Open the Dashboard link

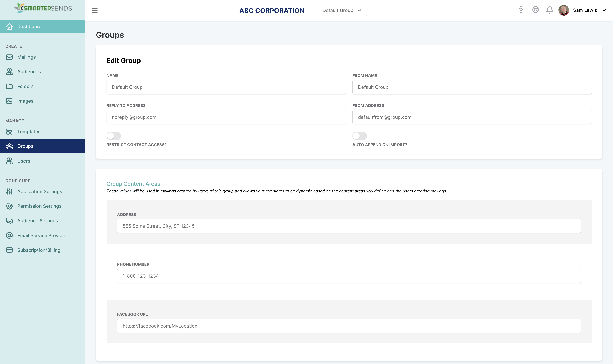[x=29, y=26]
